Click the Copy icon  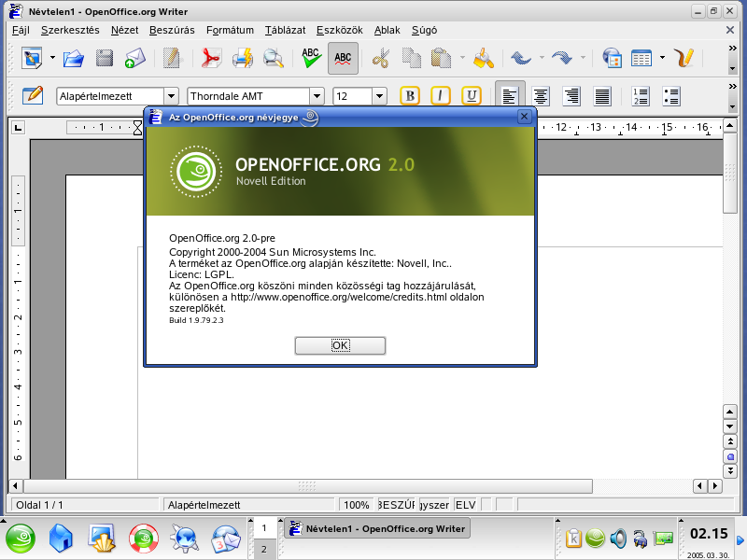coord(411,58)
